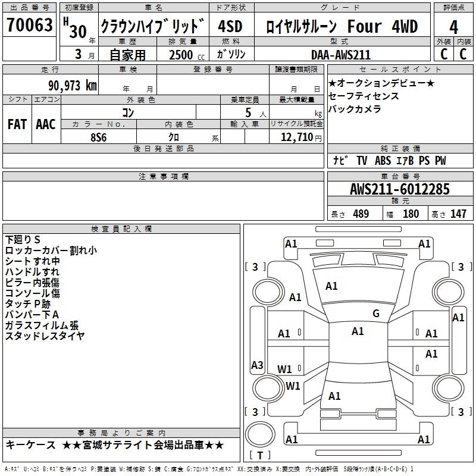Click the exterior grade C under 外装
This screenshot has height=476, width=476.
tap(444, 54)
